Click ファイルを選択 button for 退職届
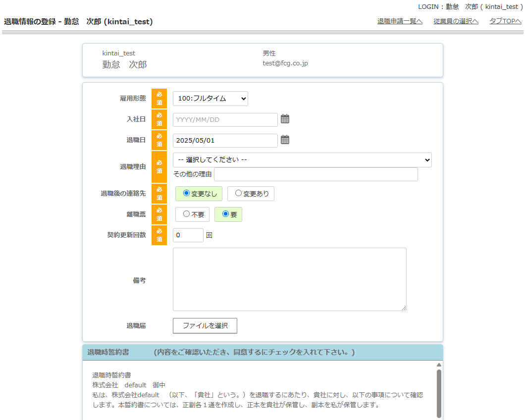Screen dimensions: 525x420 click(205, 326)
